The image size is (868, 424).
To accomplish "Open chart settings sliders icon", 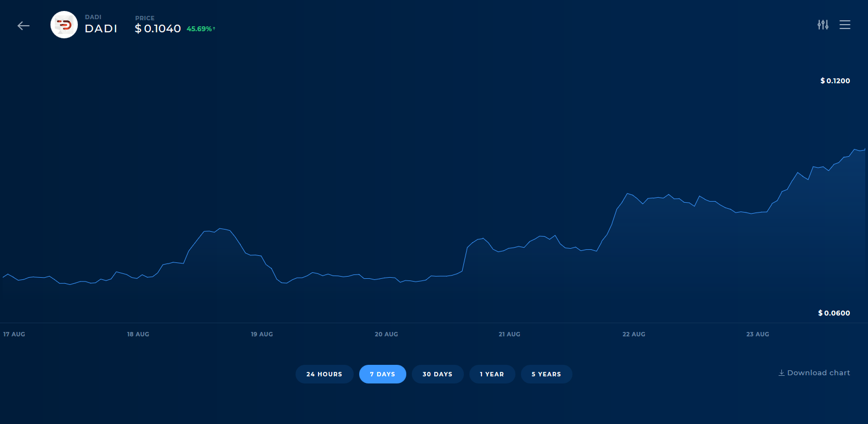I will point(822,25).
